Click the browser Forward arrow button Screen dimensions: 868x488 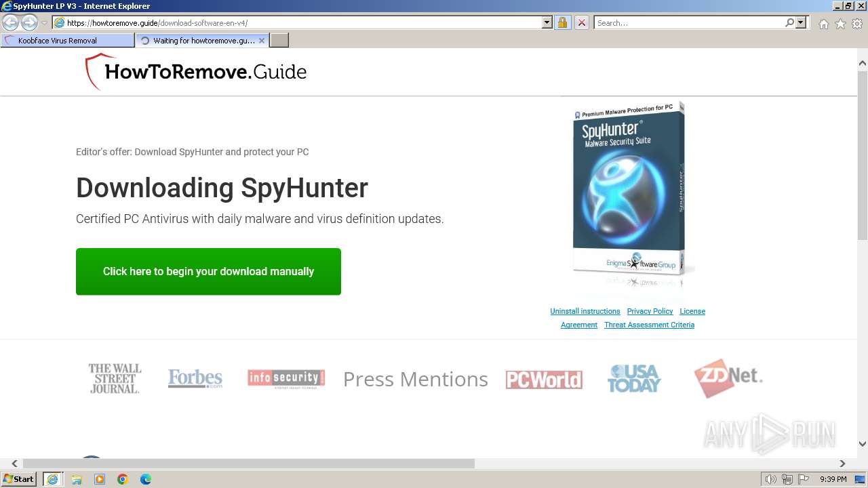pyautogui.click(x=29, y=22)
